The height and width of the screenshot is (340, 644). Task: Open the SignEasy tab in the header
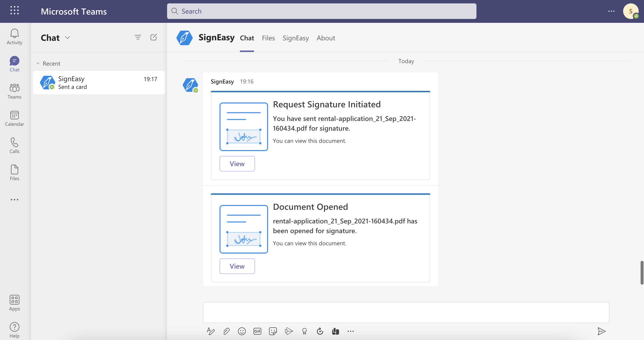296,38
